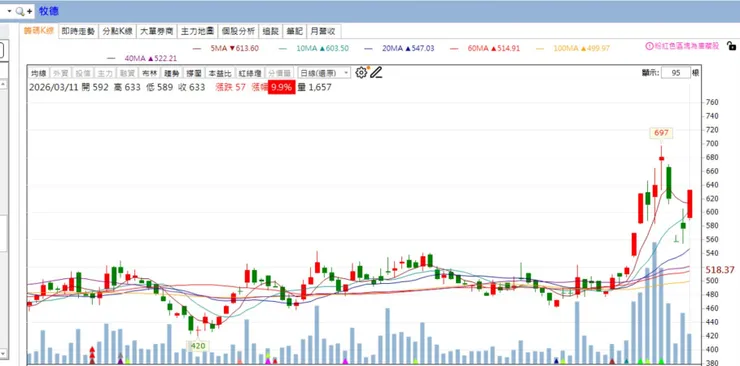Click the 420 low price label

198,346
